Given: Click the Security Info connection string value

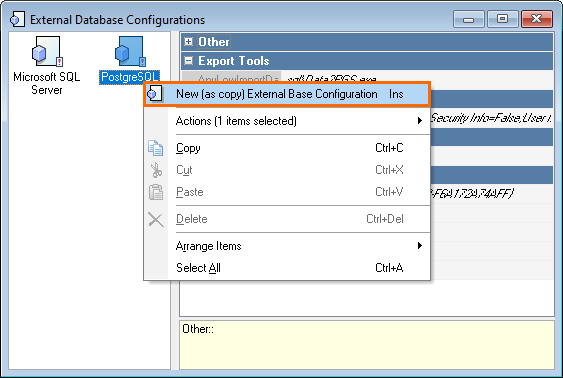Looking at the screenshot, I should [491, 118].
